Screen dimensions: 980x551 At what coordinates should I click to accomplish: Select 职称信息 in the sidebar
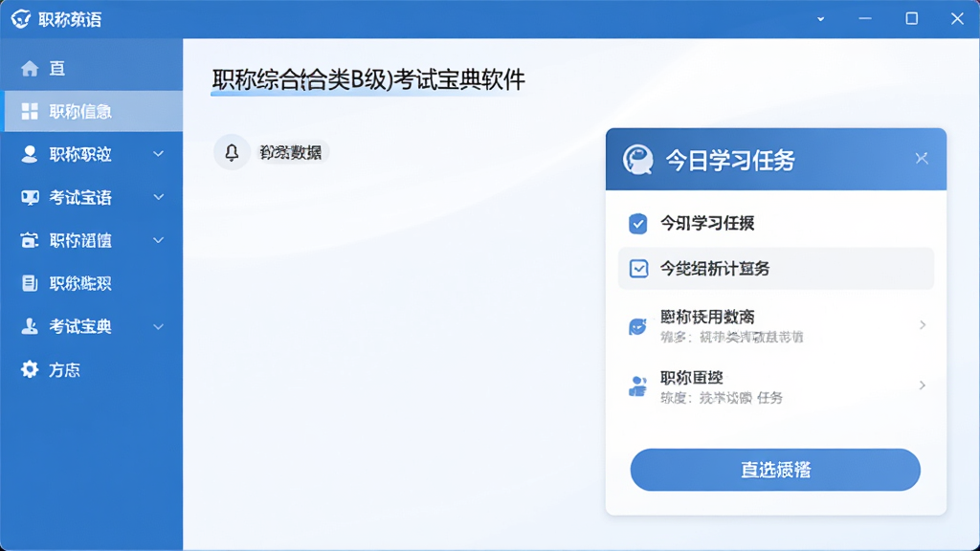pyautogui.click(x=92, y=111)
